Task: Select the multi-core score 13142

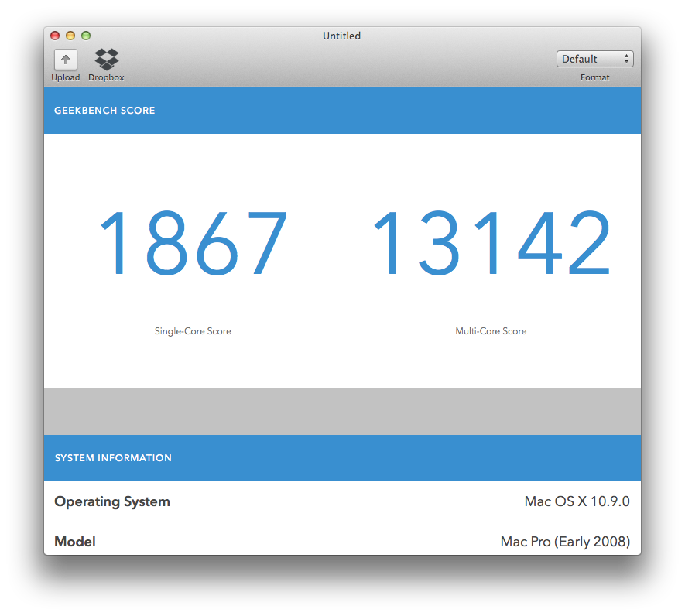Action: pos(491,243)
